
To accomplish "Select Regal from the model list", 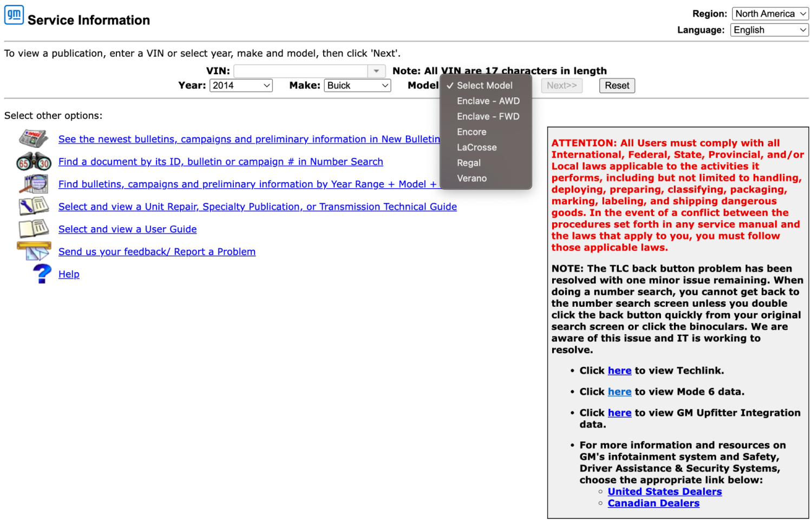I will click(x=486, y=163).
